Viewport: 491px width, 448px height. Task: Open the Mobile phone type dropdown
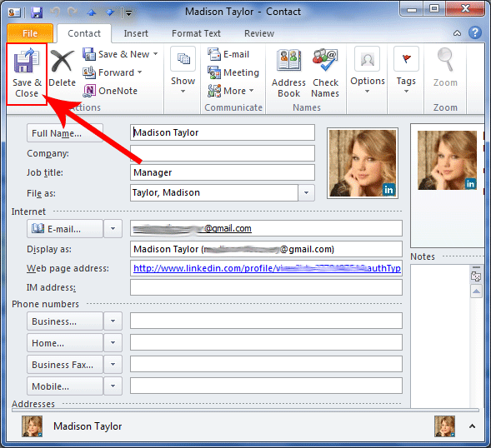pyautogui.click(x=113, y=386)
